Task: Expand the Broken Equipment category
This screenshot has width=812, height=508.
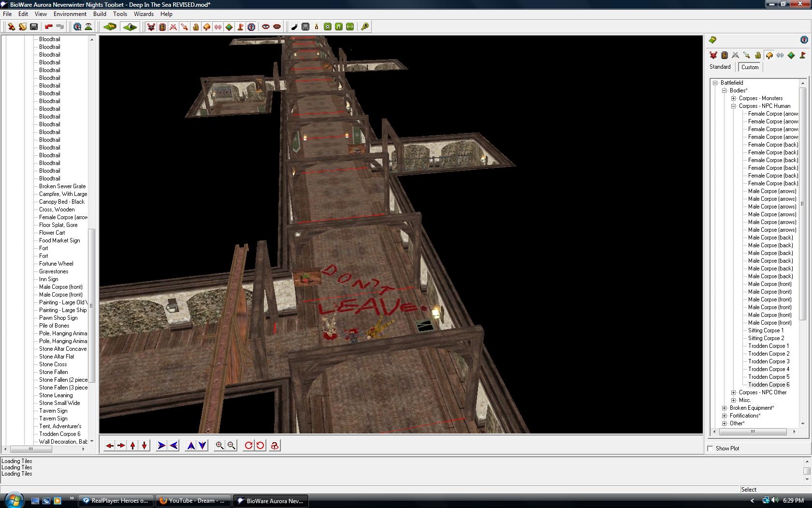Action: [x=725, y=408]
